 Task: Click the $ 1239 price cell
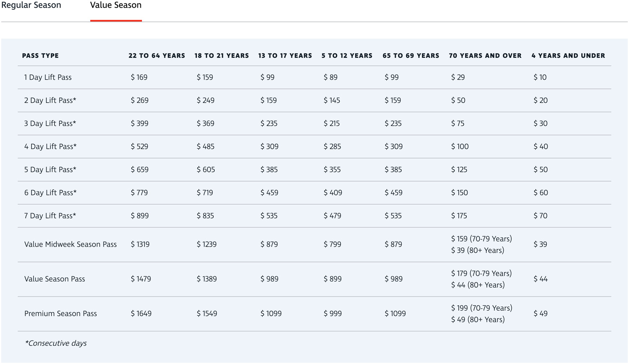click(x=207, y=244)
